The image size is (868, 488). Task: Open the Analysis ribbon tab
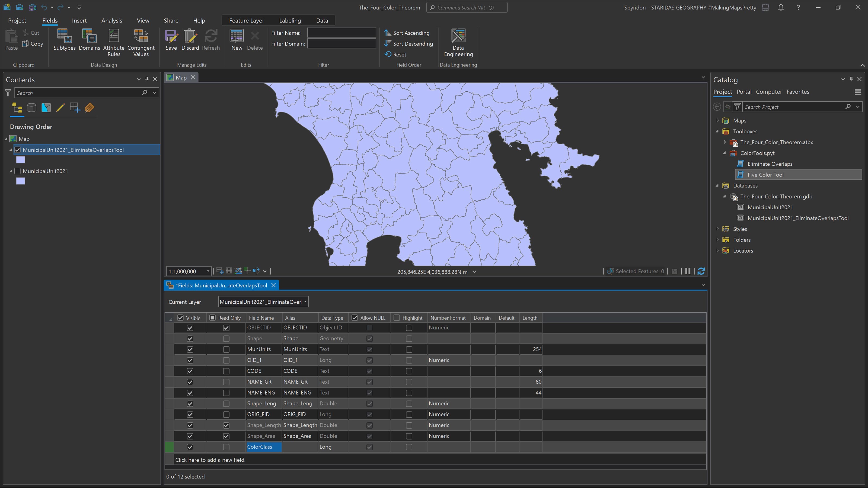[111, 21]
